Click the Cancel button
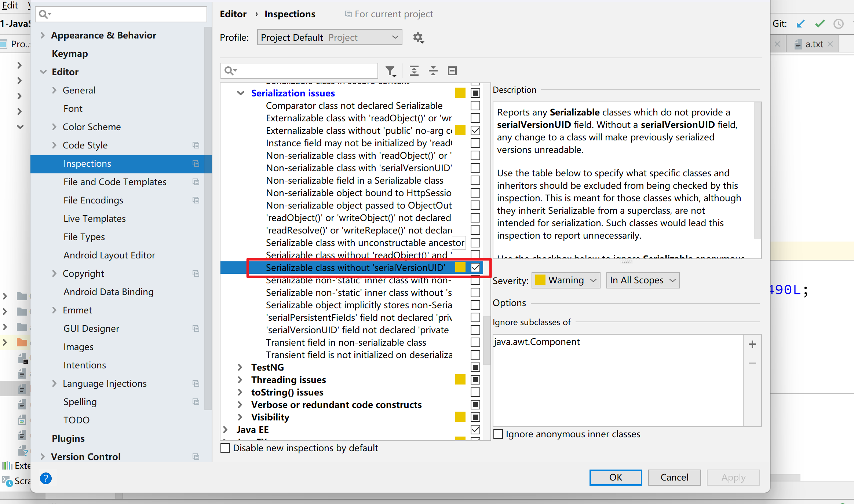The image size is (854, 504). click(x=674, y=477)
